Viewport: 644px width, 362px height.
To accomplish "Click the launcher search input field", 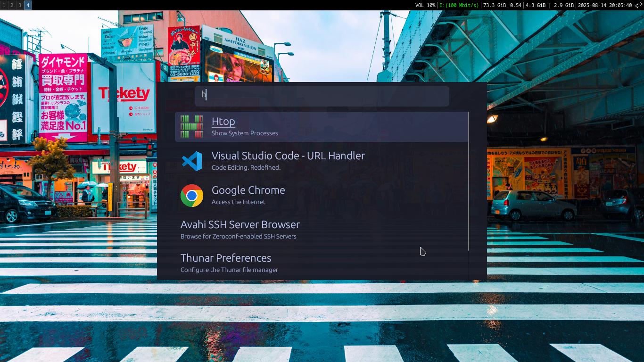I will click(322, 96).
